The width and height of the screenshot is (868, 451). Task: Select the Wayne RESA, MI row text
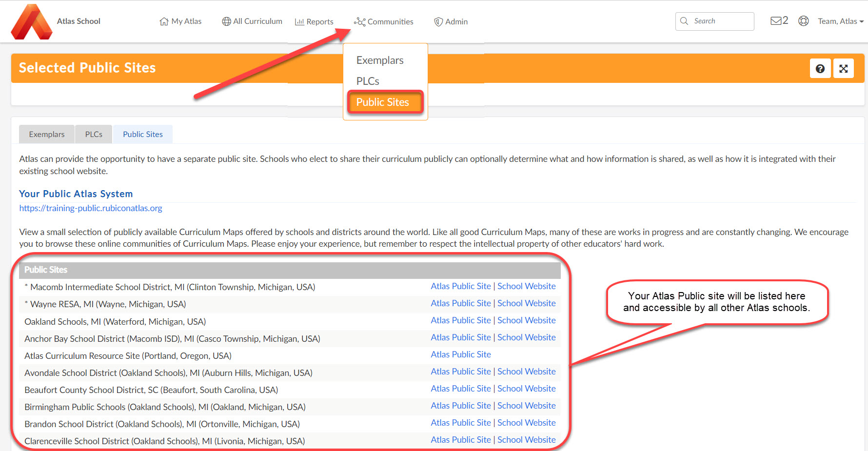[105, 304]
